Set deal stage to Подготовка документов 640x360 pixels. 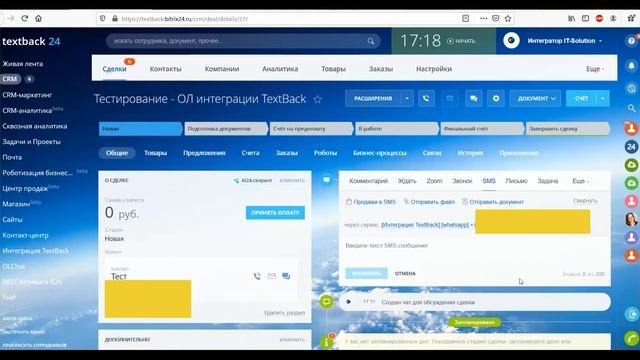point(225,129)
